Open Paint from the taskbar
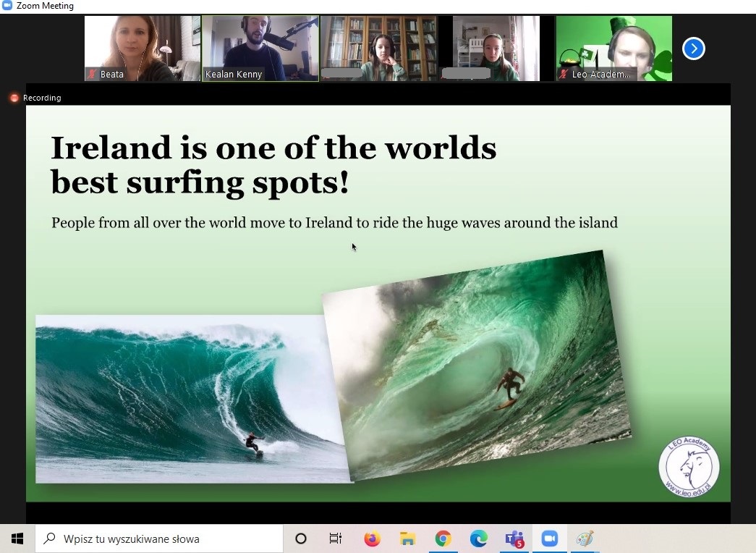This screenshot has width=756, height=553. pyautogui.click(x=585, y=539)
